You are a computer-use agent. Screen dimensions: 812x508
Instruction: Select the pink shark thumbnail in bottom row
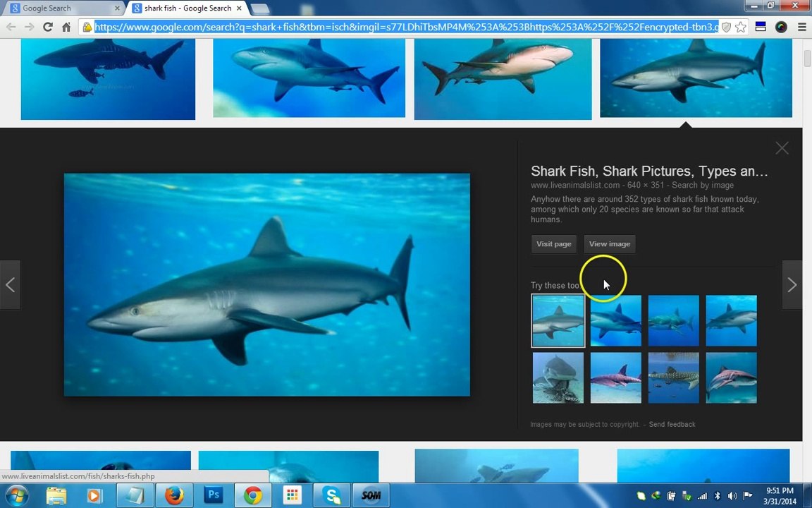[x=616, y=378]
